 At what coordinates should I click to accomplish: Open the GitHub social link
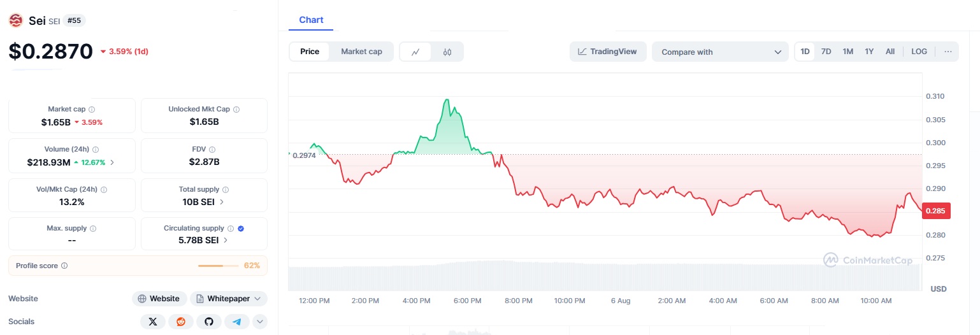208,322
